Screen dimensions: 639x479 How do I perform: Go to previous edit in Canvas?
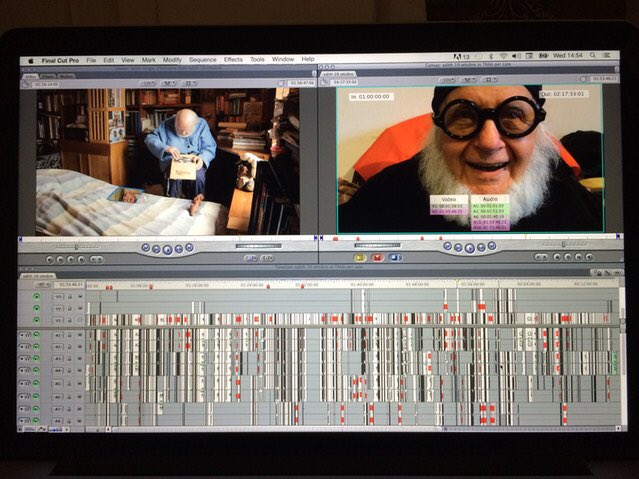[447, 246]
